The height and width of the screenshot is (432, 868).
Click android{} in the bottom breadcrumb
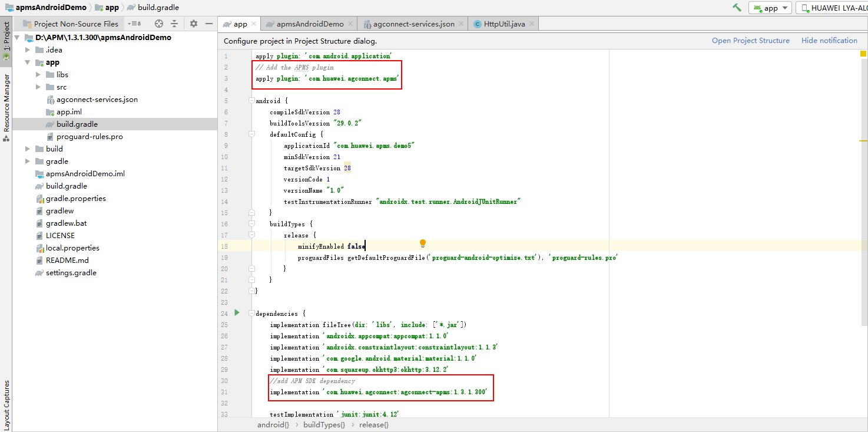click(273, 425)
